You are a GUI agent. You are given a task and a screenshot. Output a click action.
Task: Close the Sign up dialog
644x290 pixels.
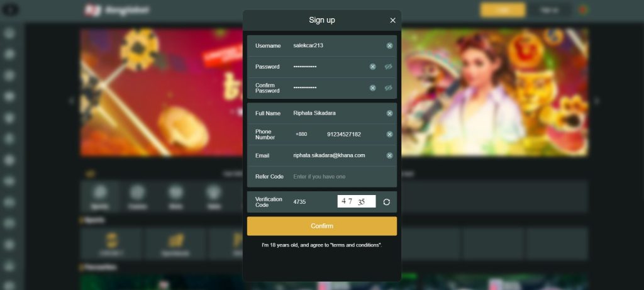coord(392,20)
